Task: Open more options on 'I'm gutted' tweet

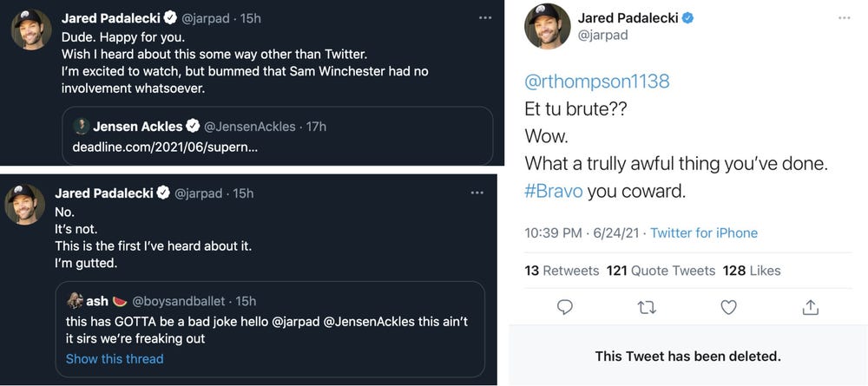Action: (x=477, y=193)
